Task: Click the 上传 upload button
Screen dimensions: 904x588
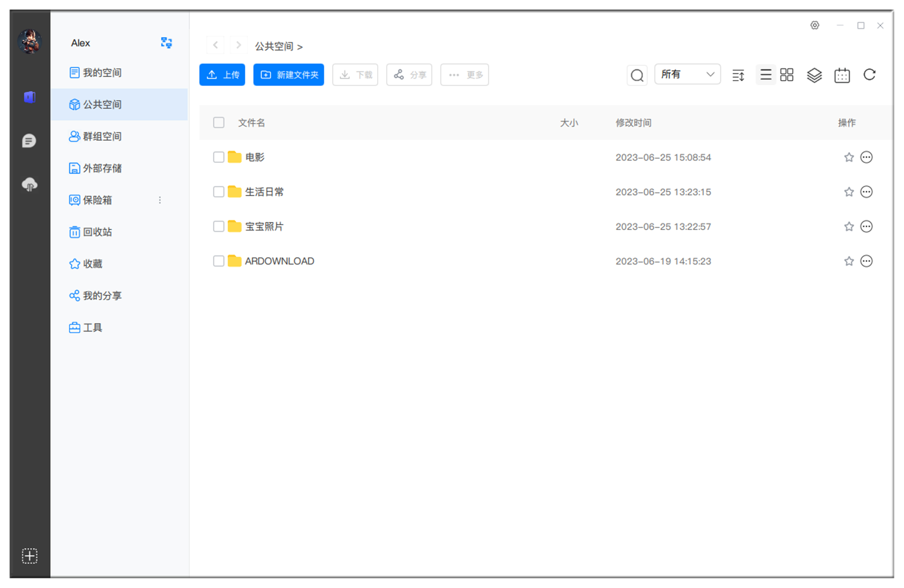Action: (222, 75)
